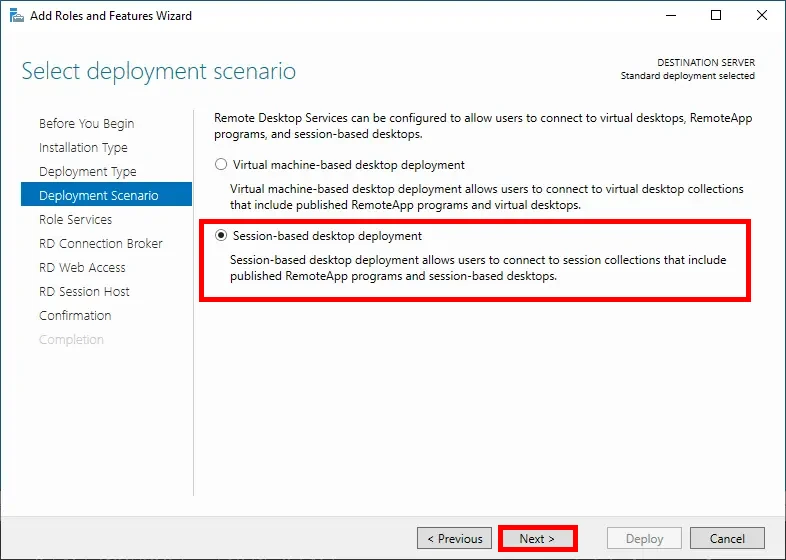The width and height of the screenshot is (786, 560).
Task: Select Deployment Scenario in sidebar
Action: click(98, 196)
